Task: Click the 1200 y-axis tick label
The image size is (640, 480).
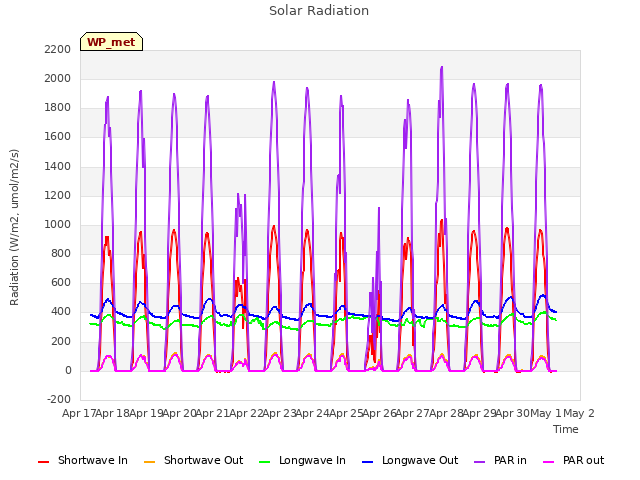Action: coord(58,196)
